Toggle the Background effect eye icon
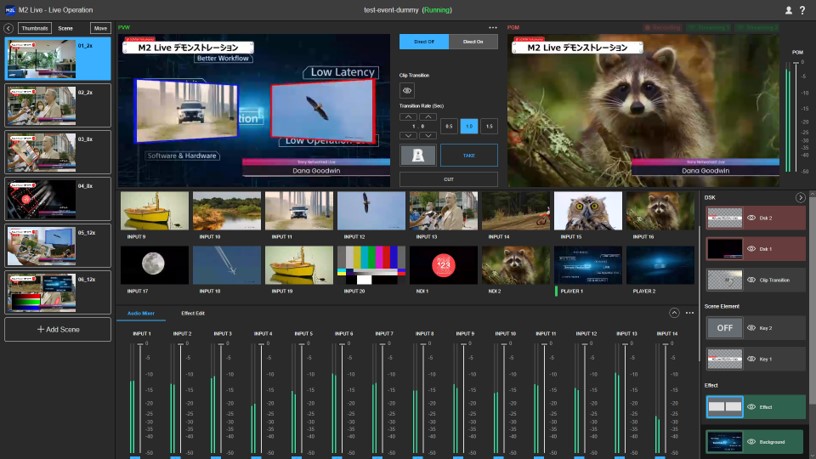This screenshot has width=816, height=459. (x=752, y=441)
